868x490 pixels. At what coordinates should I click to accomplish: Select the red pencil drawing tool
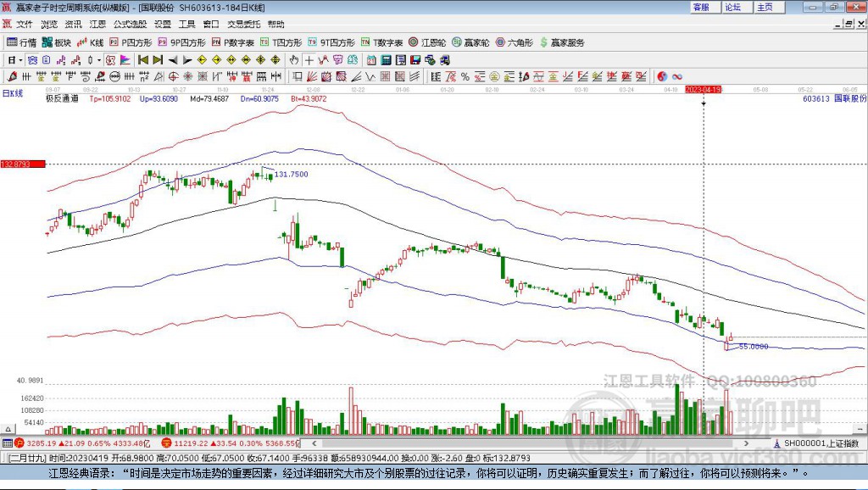(12, 76)
